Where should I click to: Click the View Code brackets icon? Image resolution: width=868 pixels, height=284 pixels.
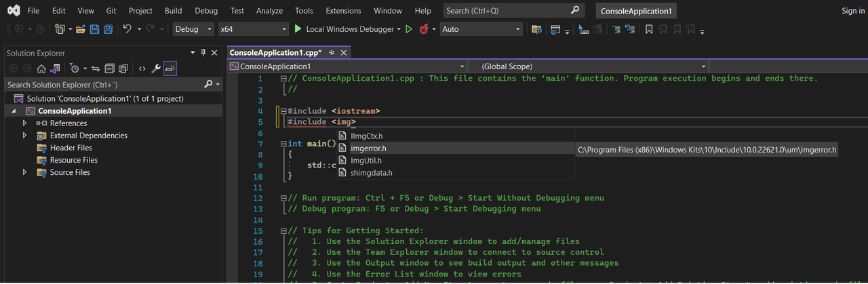(142, 68)
